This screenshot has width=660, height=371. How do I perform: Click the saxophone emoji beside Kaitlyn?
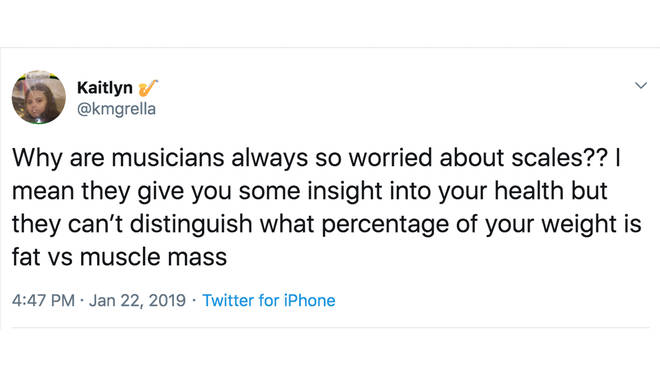pos(148,88)
